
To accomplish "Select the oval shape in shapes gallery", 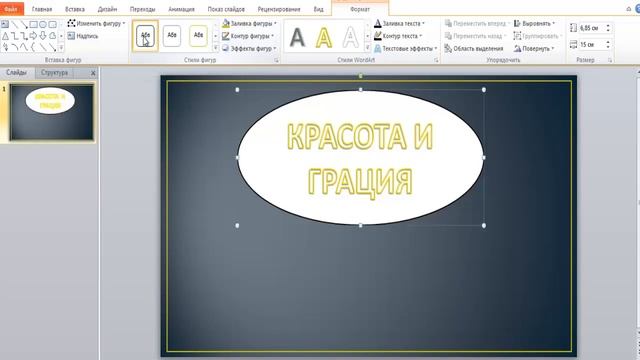I will (x=43, y=24).
